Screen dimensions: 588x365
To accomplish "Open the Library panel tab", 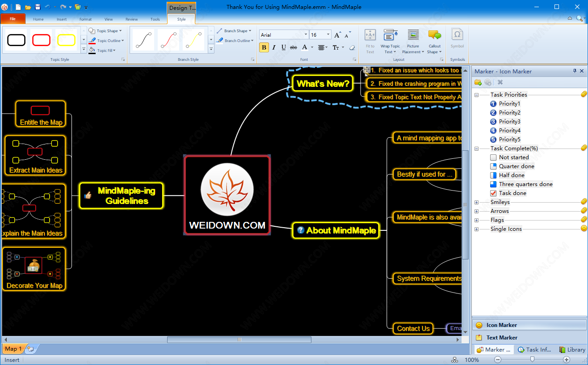I will pyautogui.click(x=571, y=350).
